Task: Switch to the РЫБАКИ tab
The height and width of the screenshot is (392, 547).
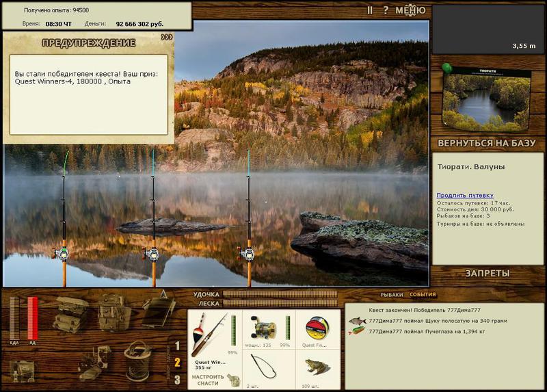Action: point(391,295)
